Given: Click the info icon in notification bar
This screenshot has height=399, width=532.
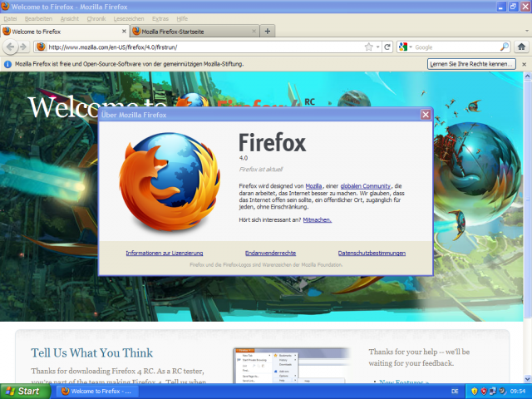Looking at the screenshot, I should (7, 64).
